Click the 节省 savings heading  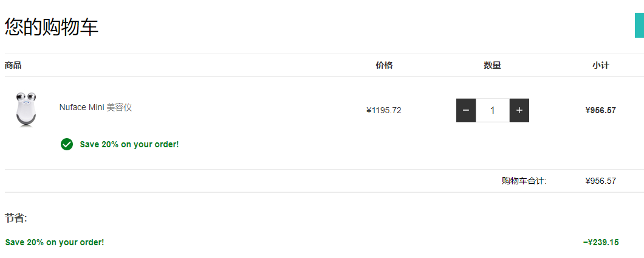tap(16, 218)
